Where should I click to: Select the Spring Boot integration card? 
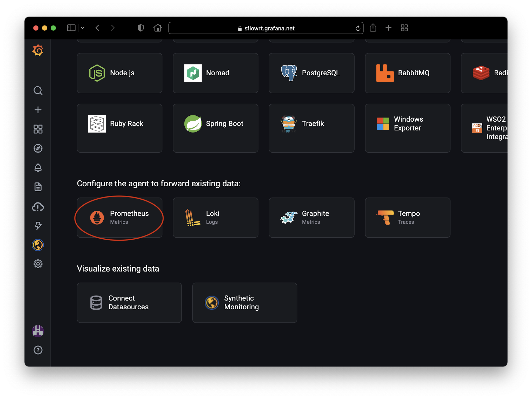(216, 128)
